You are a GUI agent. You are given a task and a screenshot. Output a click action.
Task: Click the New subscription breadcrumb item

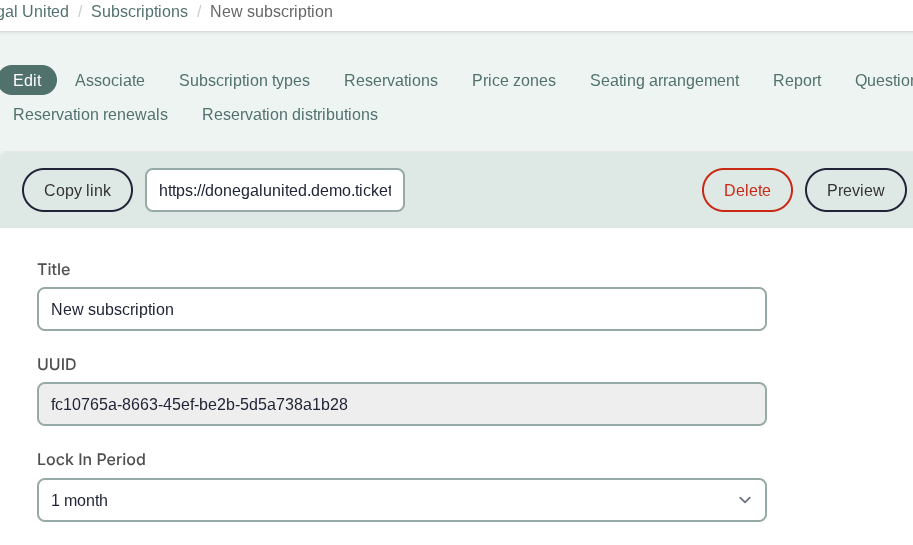click(271, 12)
